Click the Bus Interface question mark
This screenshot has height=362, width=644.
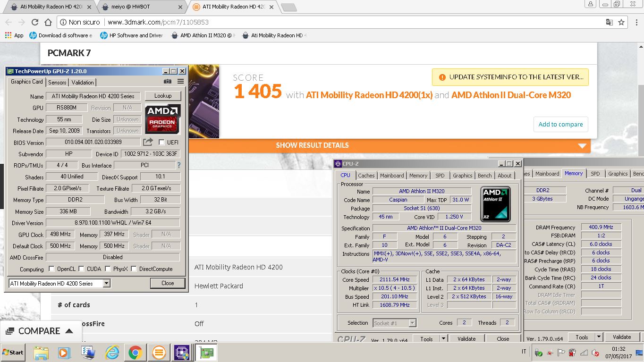click(x=179, y=165)
